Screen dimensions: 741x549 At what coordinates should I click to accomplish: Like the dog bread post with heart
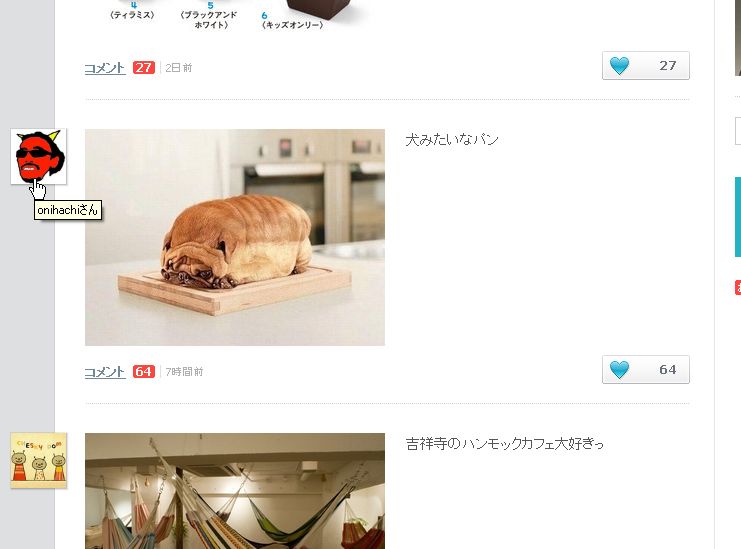click(x=646, y=369)
